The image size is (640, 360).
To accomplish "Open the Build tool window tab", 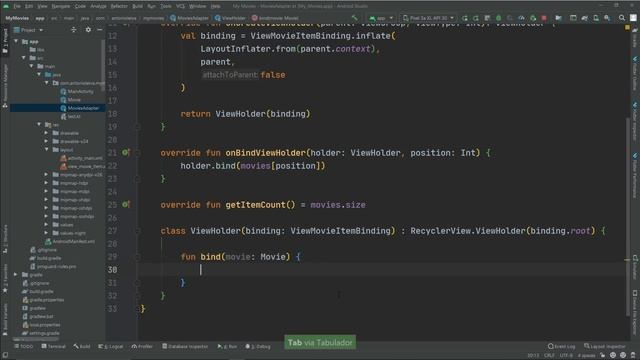I will point(82,346).
